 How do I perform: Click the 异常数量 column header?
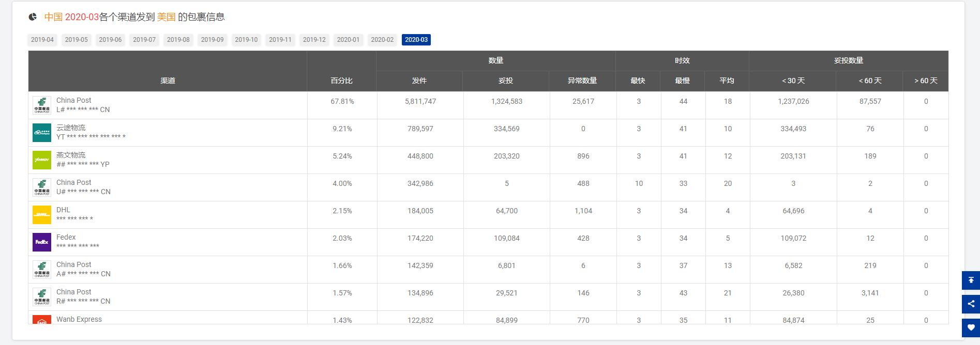[582, 81]
